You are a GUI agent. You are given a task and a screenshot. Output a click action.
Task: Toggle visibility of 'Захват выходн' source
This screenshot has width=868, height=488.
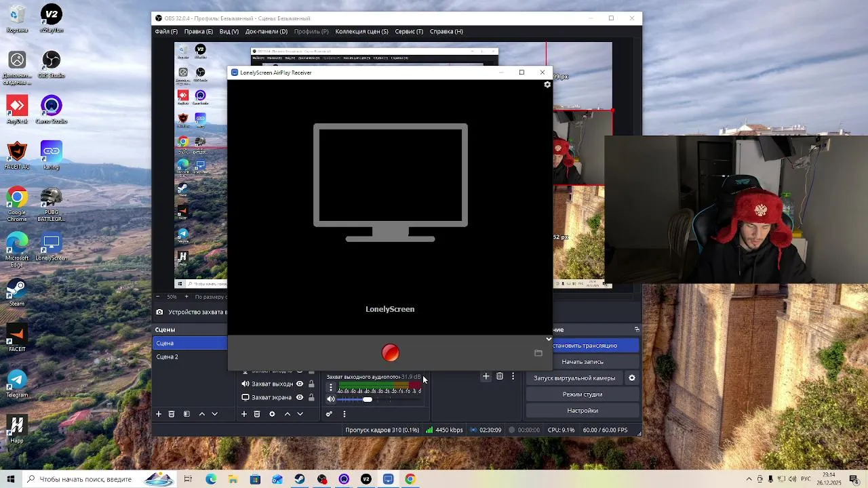[300, 384]
